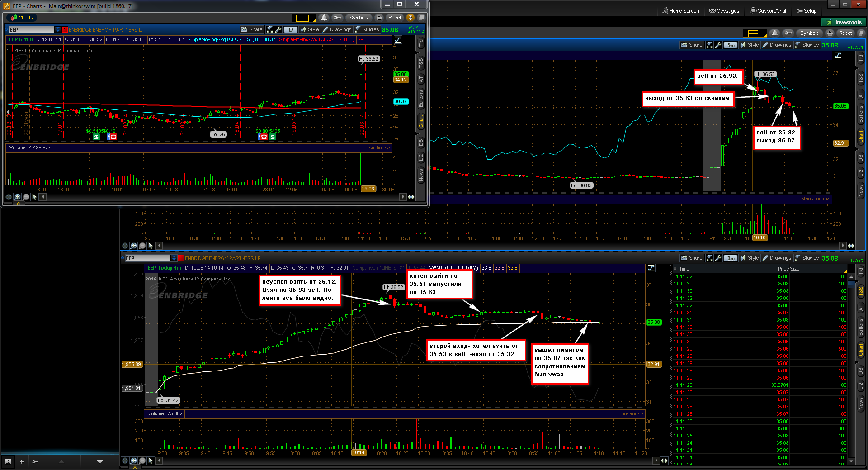Open alerts bell in detached EEP Charts window
This screenshot has width=868, height=470.
tap(324, 18)
